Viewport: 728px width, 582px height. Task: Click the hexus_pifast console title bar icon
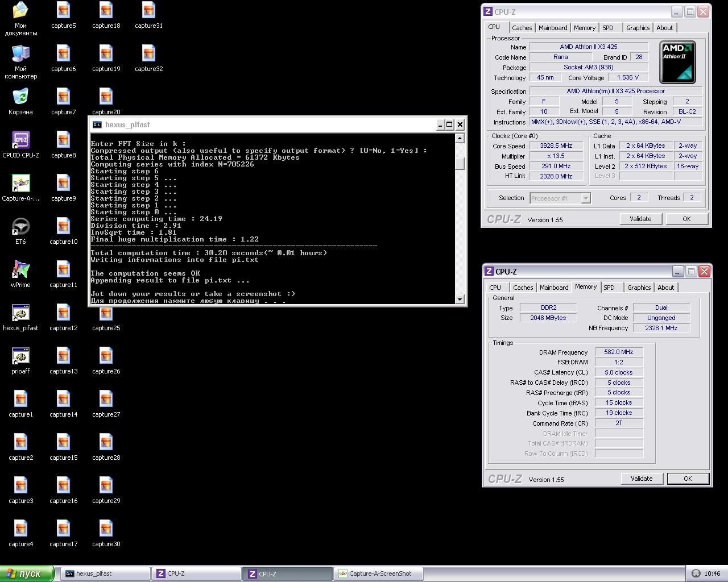click(x=97, y=124)
